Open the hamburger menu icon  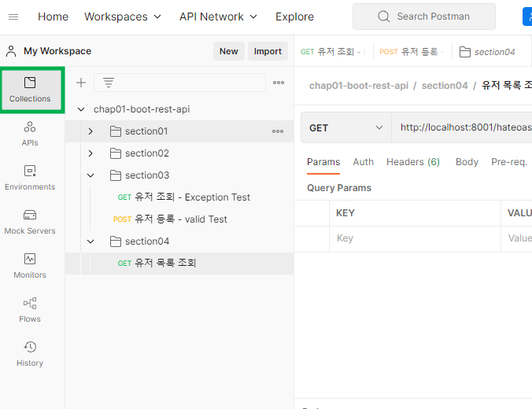13,17
